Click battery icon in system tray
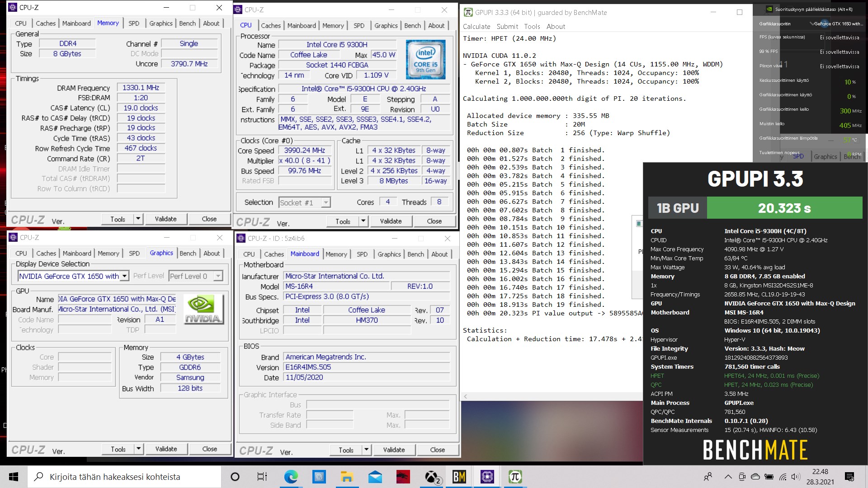 click(769, 477)
